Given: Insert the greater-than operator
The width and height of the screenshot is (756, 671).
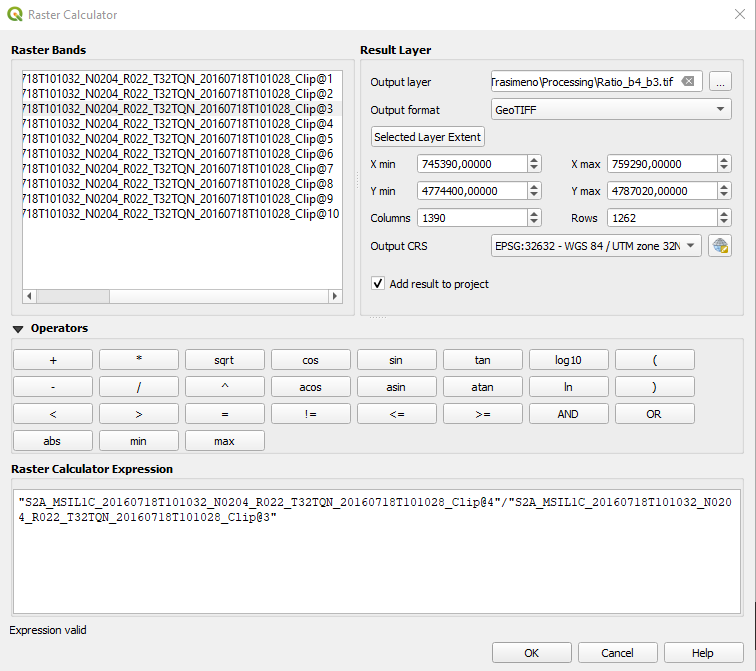Looking at the screenshot, I should tap(139, 414).
